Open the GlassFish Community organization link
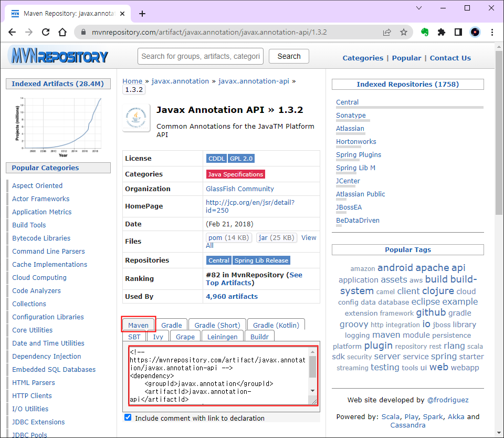The width and height of the screenshot is (504, 438). pos(240,189)
